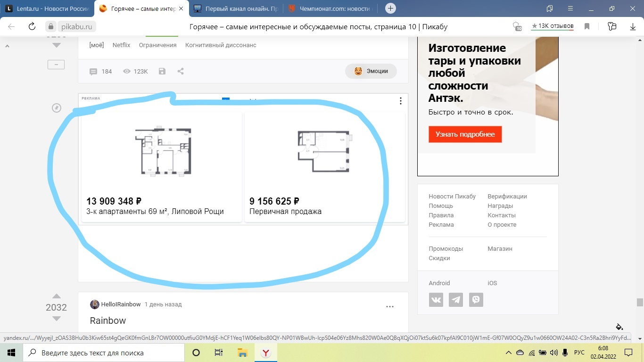Open the iOS app link
The image size is (644, 362).
492,283
